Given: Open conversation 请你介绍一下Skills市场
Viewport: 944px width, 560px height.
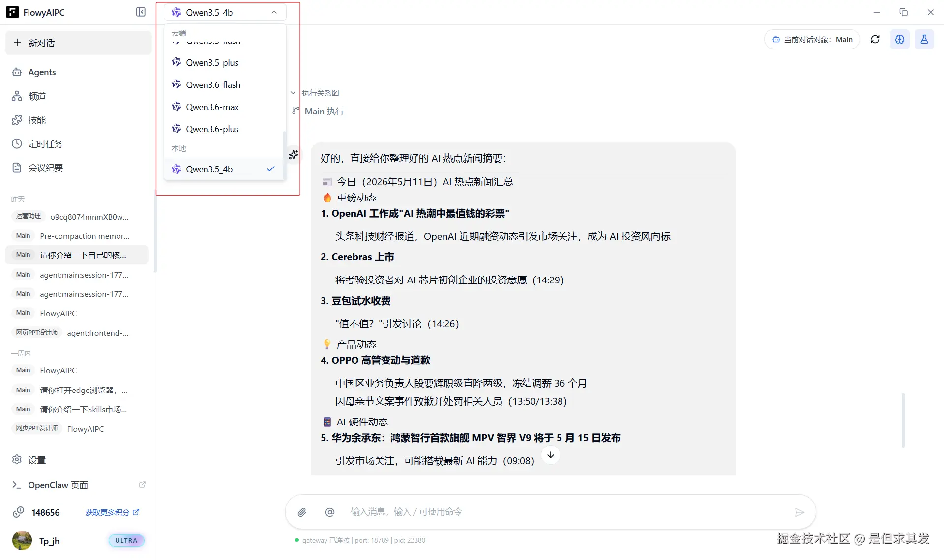Looking at the screenshot, I should [x=77, y=409].
